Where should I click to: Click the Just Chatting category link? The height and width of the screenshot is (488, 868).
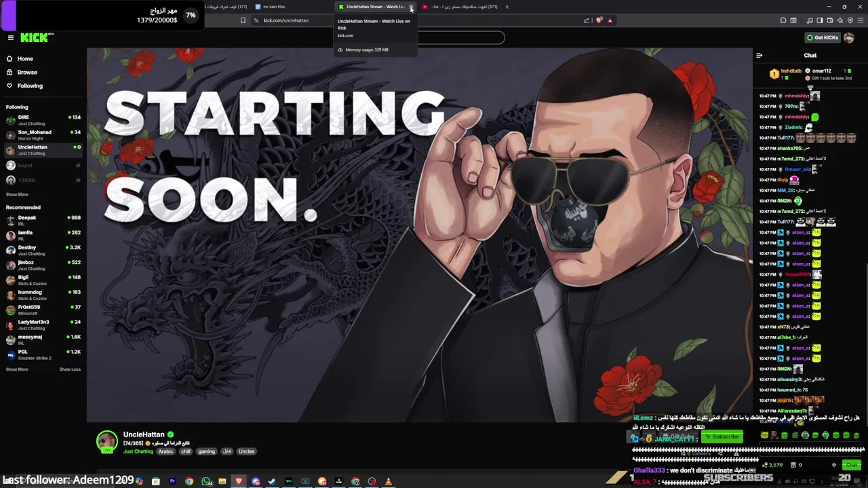click(x=138, y=451)
